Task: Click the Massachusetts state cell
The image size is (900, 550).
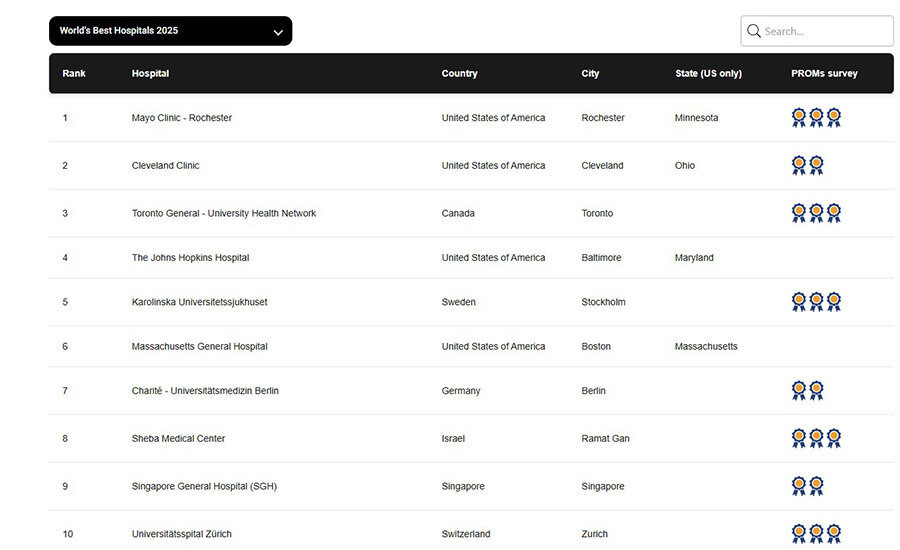Action: point(706,346)
